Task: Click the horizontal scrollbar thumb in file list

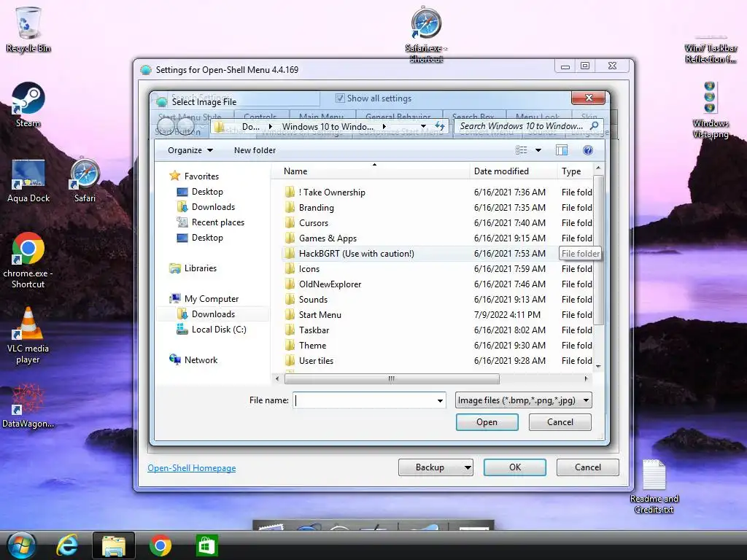Action: pos(392,379)
